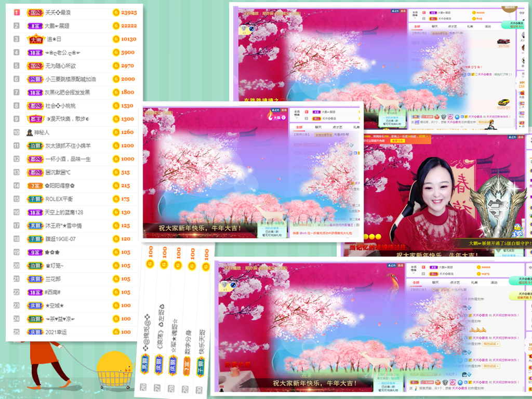Click the username #西南# in the leaderboard

click(x=52, y=292)
